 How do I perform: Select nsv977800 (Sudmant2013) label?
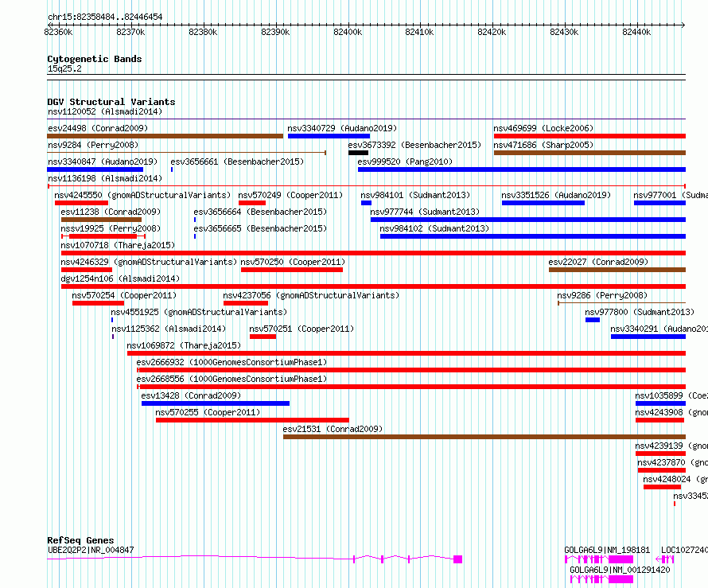[640, 312]
